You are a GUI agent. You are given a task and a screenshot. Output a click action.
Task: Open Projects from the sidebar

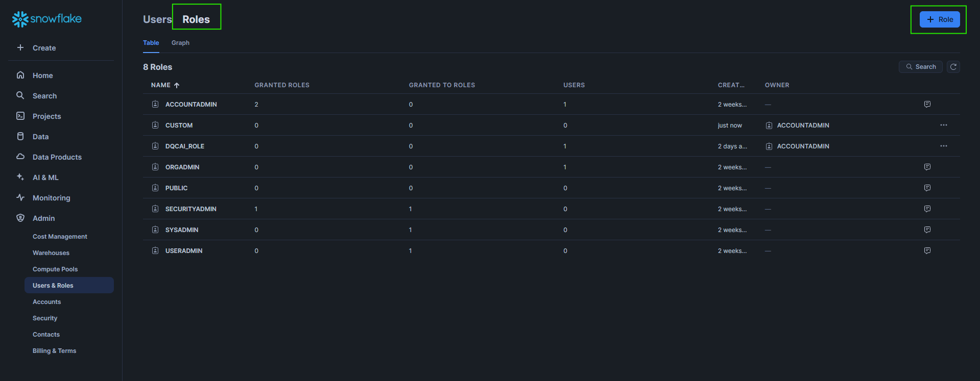pos(46,116)
